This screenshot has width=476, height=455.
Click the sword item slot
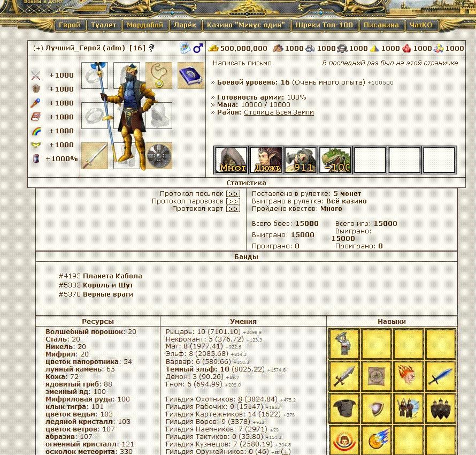pyautogui.click(x=95, y=156)
